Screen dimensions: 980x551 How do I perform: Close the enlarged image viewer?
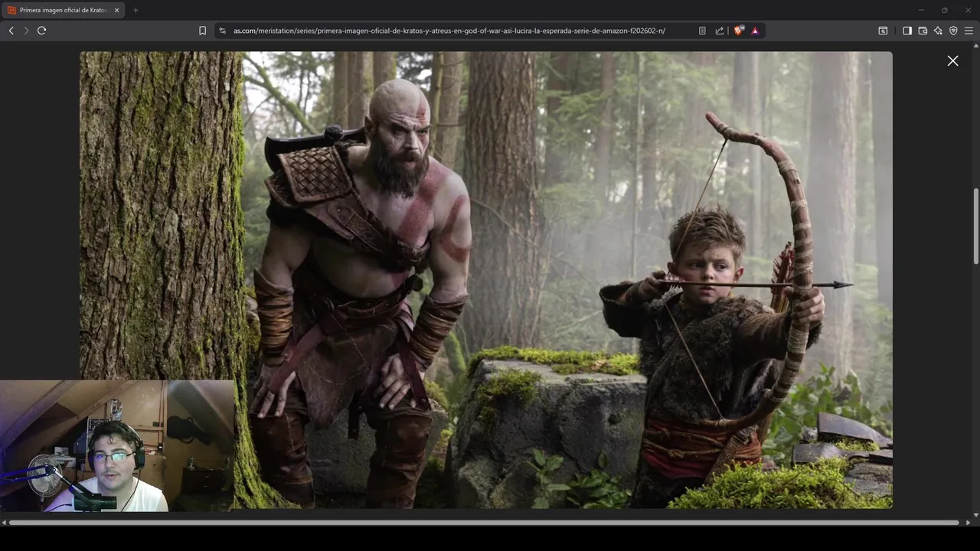pos(952,60)
